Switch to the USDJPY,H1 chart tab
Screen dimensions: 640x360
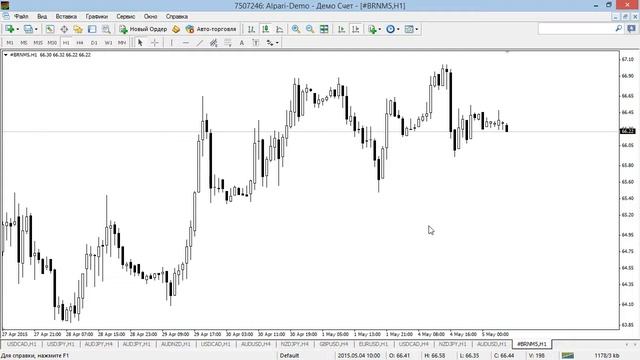(60, 344)
